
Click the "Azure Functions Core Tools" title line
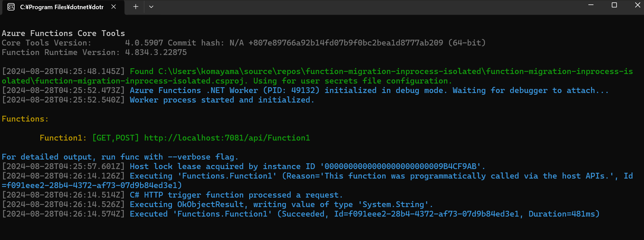63,33
